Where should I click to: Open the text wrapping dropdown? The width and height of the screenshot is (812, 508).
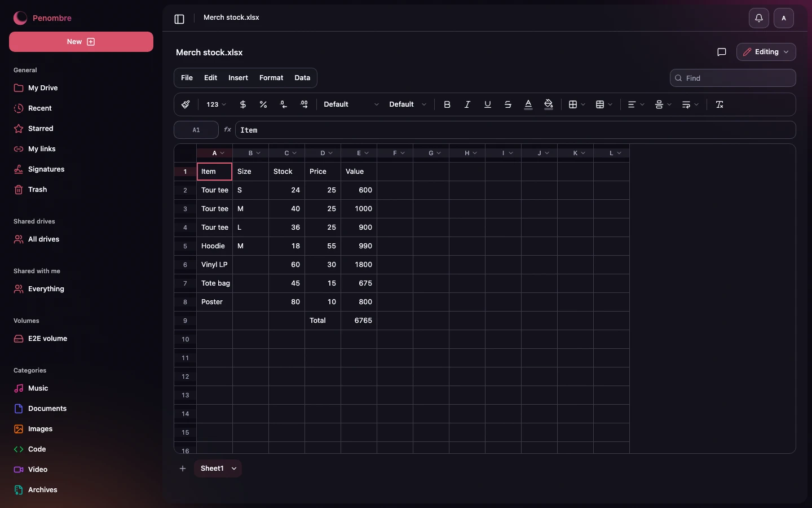690,104
